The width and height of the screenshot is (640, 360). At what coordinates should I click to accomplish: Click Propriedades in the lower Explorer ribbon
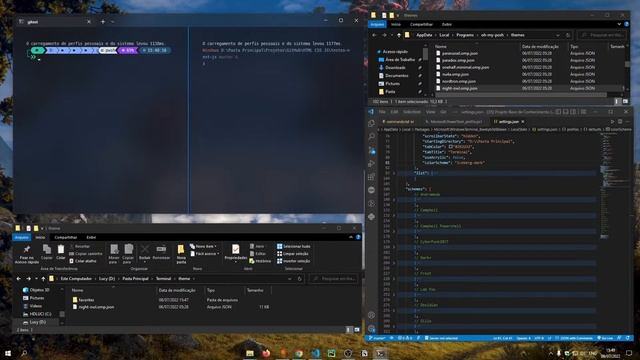[236, 253]
